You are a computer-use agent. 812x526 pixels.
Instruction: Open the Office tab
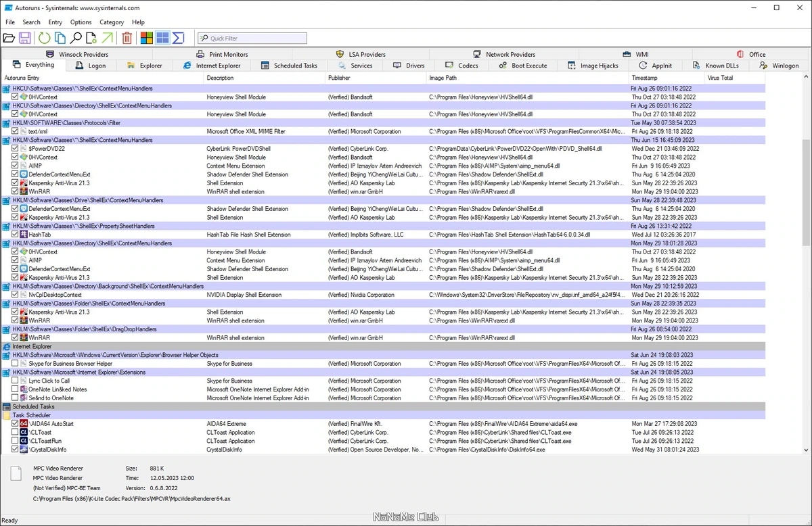751,54
